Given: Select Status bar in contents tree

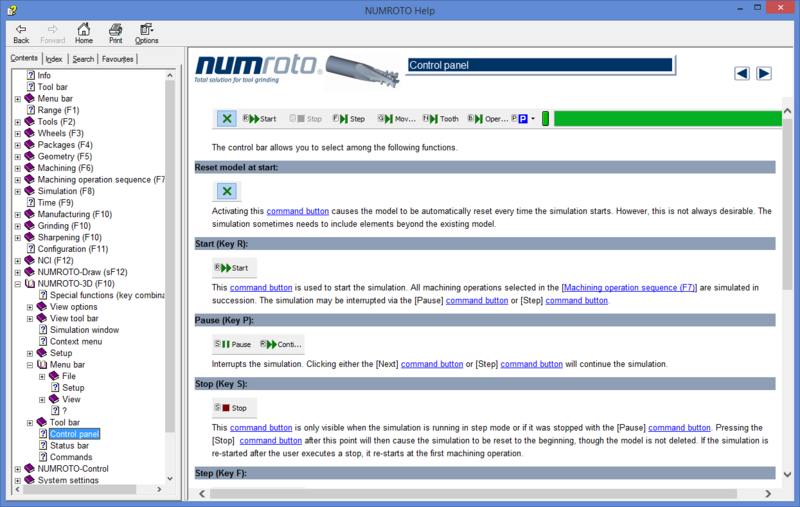Looking at the screenshot, I should (x=69, y=446).
